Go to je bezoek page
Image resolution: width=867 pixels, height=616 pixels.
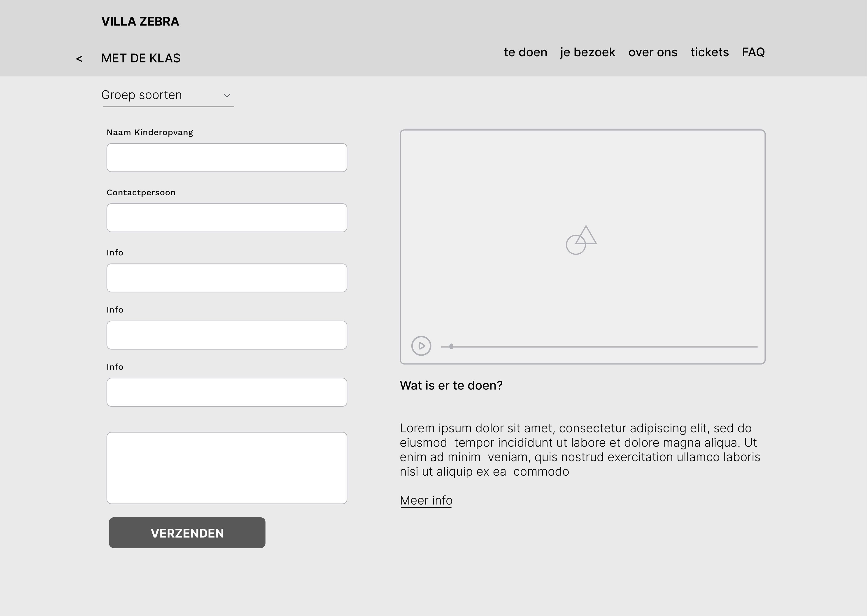(x=587, y=52)
